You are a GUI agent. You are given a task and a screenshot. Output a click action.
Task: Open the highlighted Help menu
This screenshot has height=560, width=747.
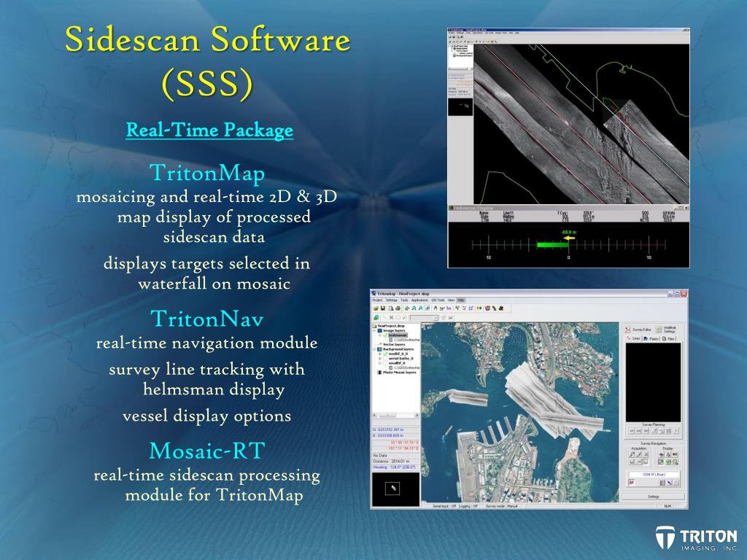pos(461,300)
